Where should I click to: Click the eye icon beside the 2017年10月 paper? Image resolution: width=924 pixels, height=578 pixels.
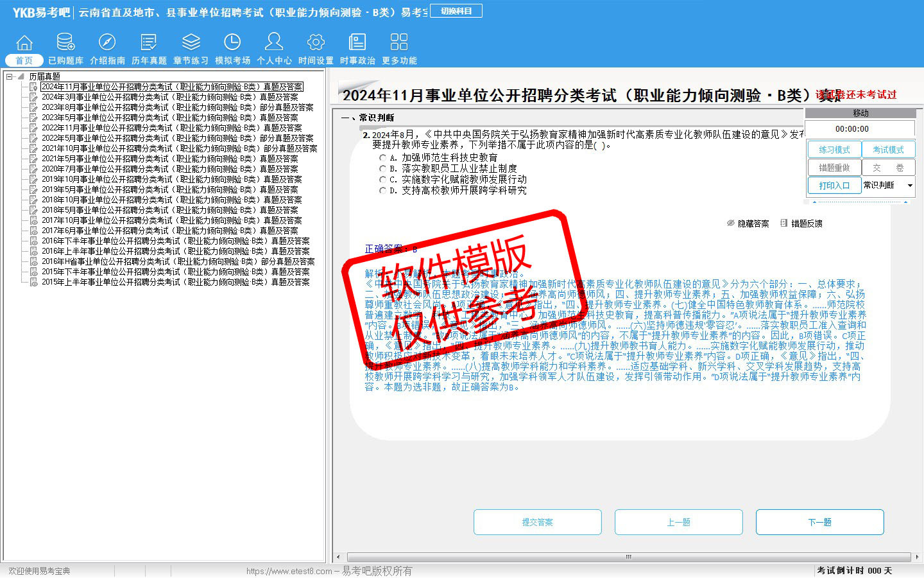33,220
